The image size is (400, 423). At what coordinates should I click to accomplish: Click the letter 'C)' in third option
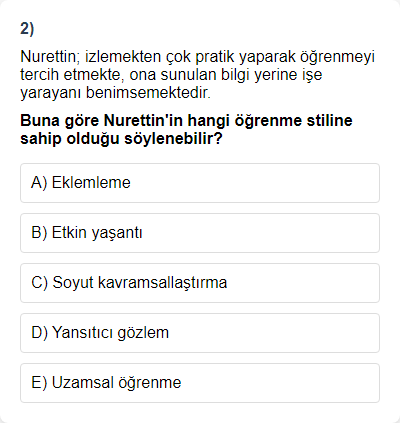40,283
